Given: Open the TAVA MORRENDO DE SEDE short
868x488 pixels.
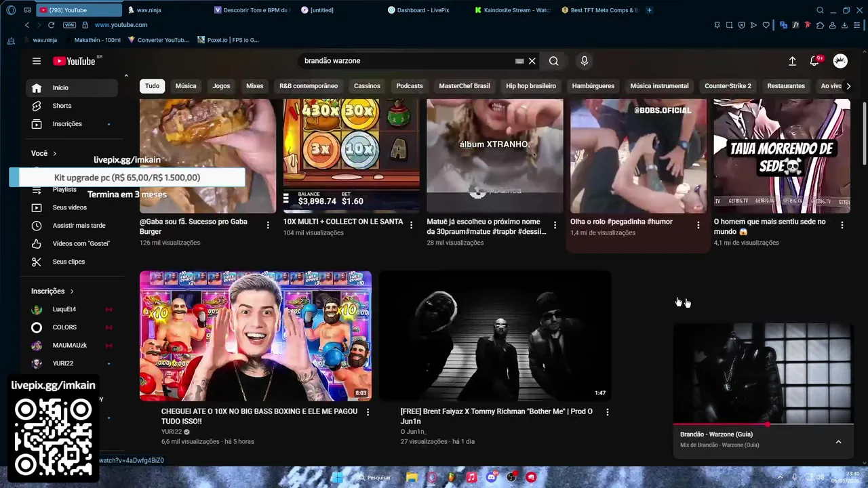Looking at the screenshot, I should pos(782,156).
